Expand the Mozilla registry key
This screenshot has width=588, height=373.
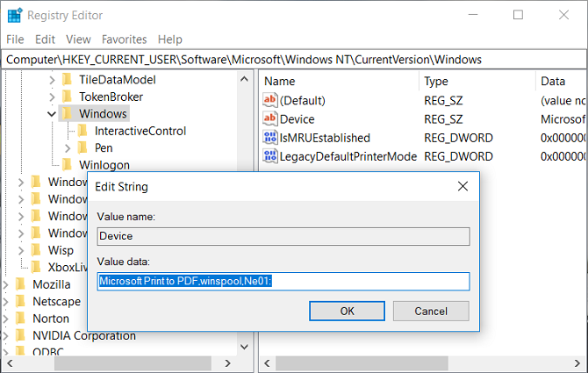pos(7,285)
